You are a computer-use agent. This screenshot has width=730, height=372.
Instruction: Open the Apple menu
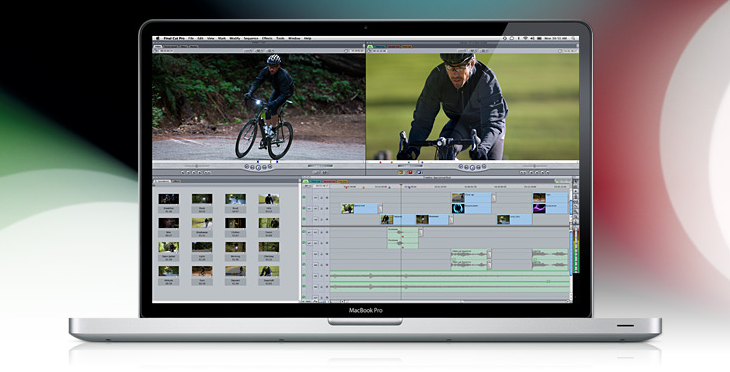point(158,38)
